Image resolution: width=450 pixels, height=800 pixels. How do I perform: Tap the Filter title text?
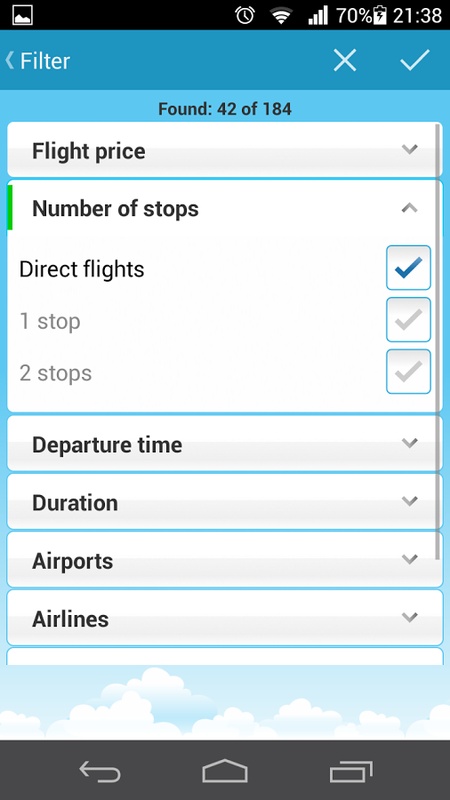click(45, 61)
